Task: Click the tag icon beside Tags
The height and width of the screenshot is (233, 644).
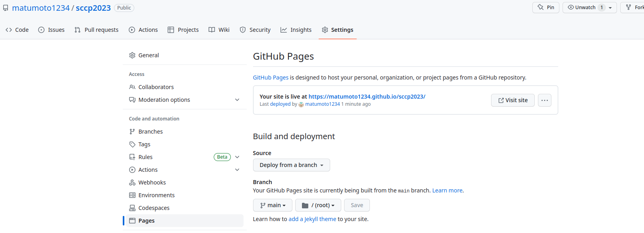Action: (x=132, y=144)
